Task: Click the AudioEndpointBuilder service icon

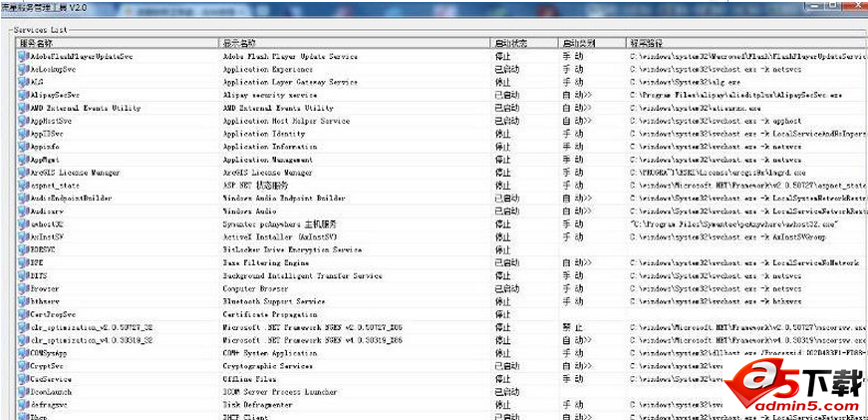Action: tap(23, 199)
